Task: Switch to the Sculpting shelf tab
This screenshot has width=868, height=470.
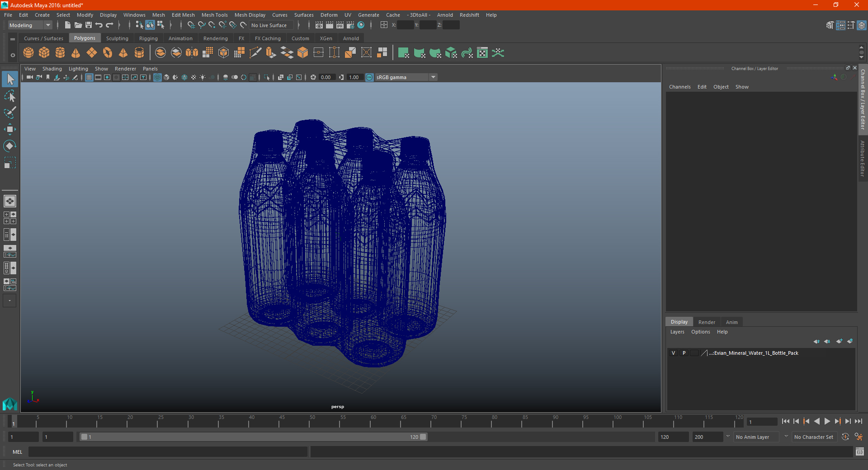Action: (x=117, y=38)
